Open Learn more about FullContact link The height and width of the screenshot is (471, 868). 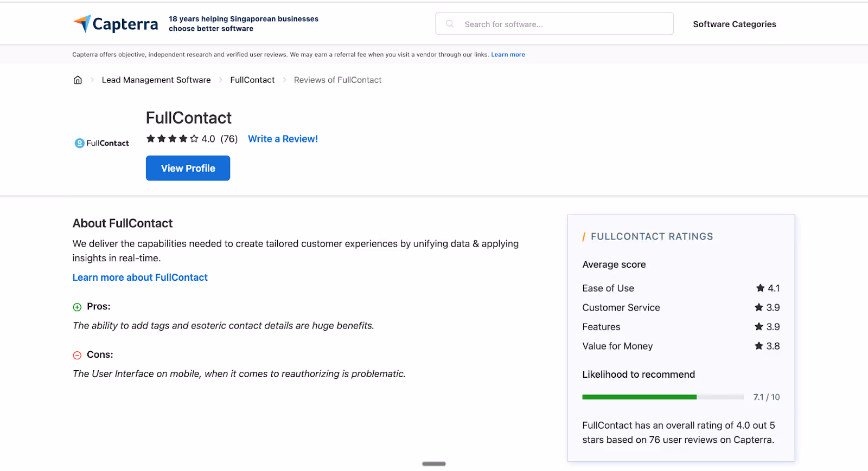[x=140, y=278]
